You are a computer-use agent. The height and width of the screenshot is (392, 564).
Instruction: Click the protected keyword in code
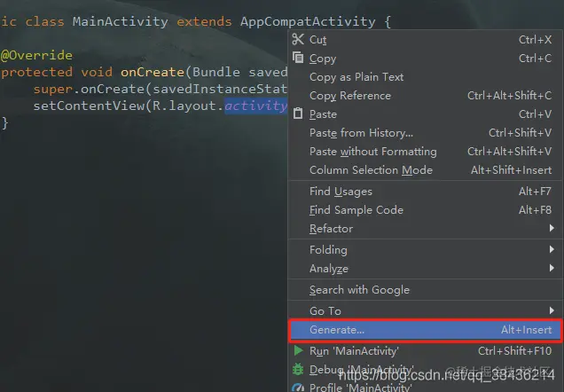36,73
